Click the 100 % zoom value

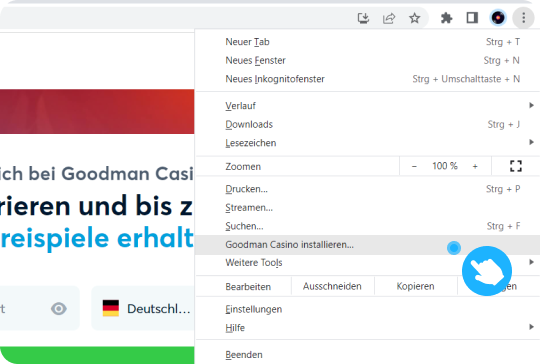click(445, 166)
